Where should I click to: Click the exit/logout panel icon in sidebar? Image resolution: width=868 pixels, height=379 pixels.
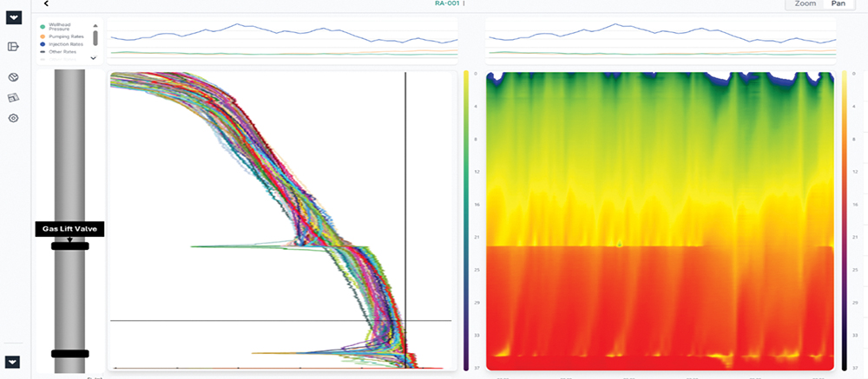pos(14,47)
